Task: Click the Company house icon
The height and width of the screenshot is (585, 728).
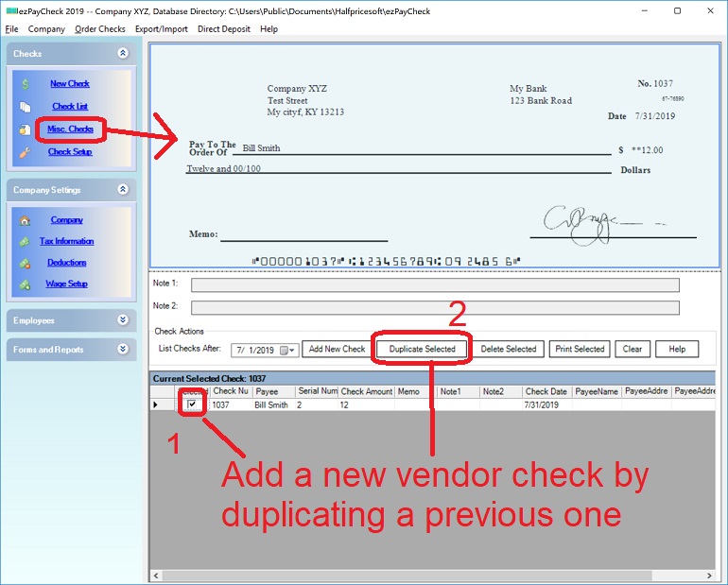Action: tap(26, 220)
